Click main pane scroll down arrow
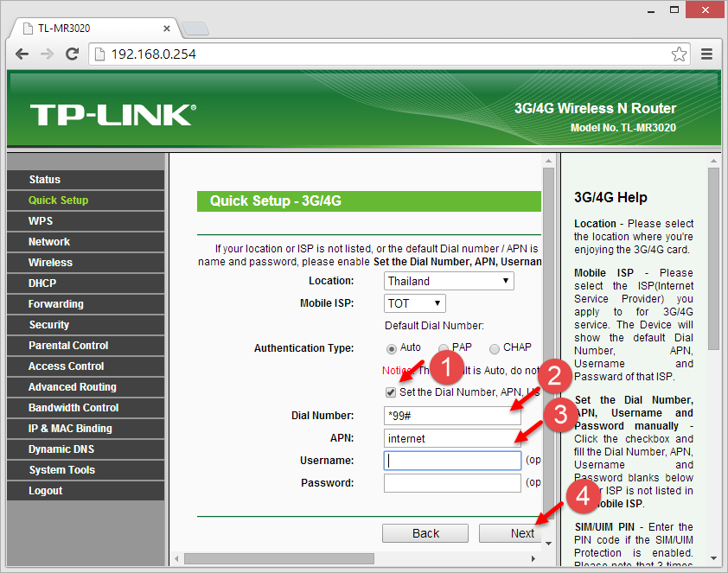The width and height of the screenshot is (728, 573). pyautogui.click(x=548, y=544)
